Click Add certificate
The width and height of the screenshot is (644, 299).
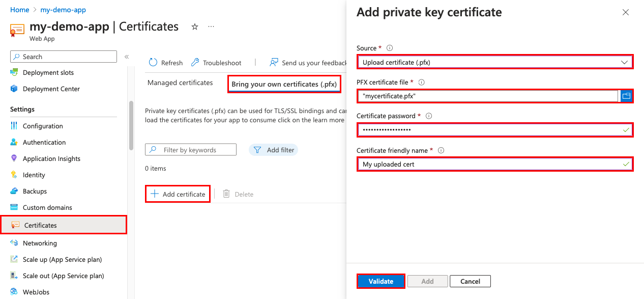click(178, 194)
